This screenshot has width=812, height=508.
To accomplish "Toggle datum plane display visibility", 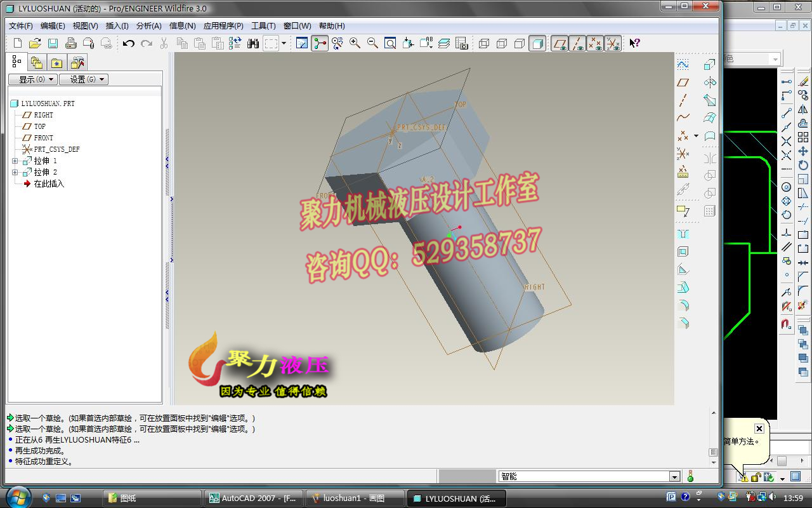I will [x=559, y=43].
